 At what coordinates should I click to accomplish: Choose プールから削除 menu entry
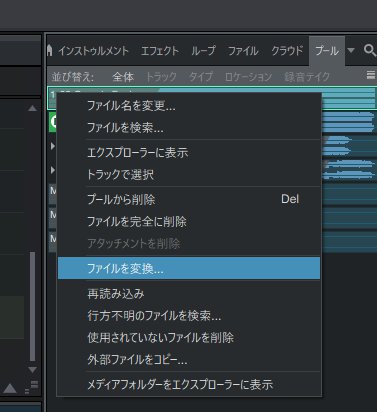click(x=189, y=199)
